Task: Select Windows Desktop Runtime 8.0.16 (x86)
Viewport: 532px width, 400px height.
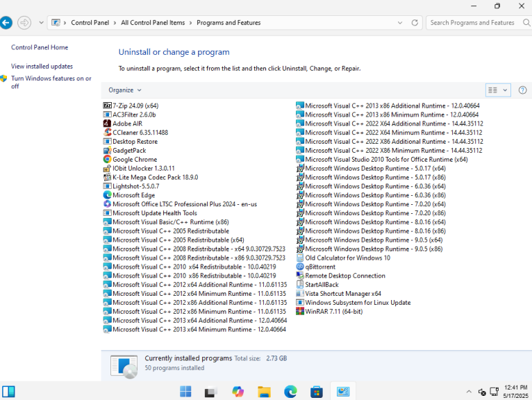Action: pos(370,231)
